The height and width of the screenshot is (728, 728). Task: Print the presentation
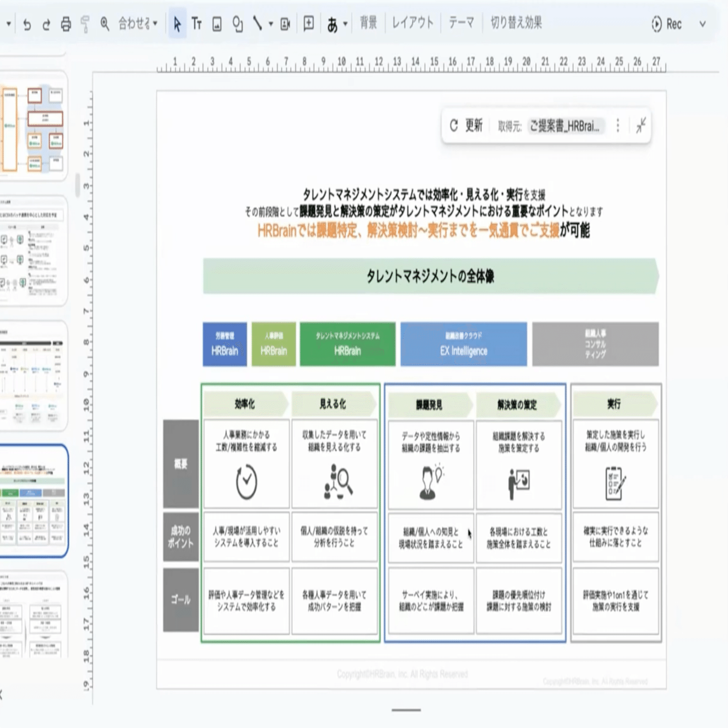click(x=66, y=24)
